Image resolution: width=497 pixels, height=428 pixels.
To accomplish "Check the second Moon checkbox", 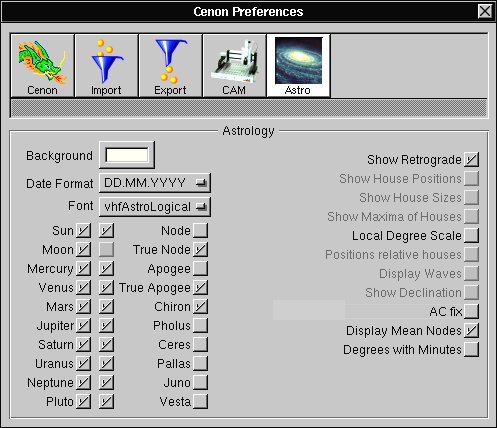I will (x=106, y=250).
